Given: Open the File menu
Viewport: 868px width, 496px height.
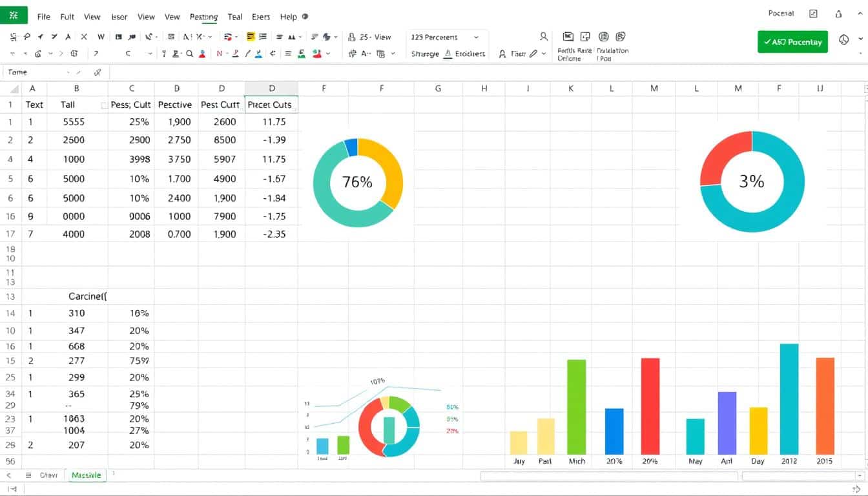Looking at the screenshot, I should pyautogui.click(x=44, y=17).
